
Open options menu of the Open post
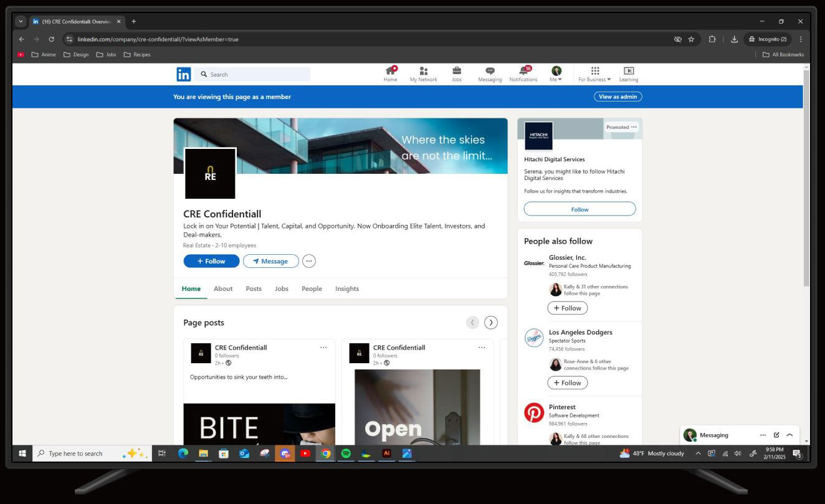pos(482,348)
